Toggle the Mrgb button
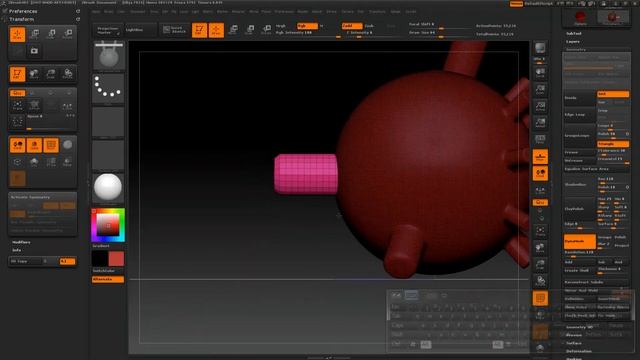 coord(282,26)
